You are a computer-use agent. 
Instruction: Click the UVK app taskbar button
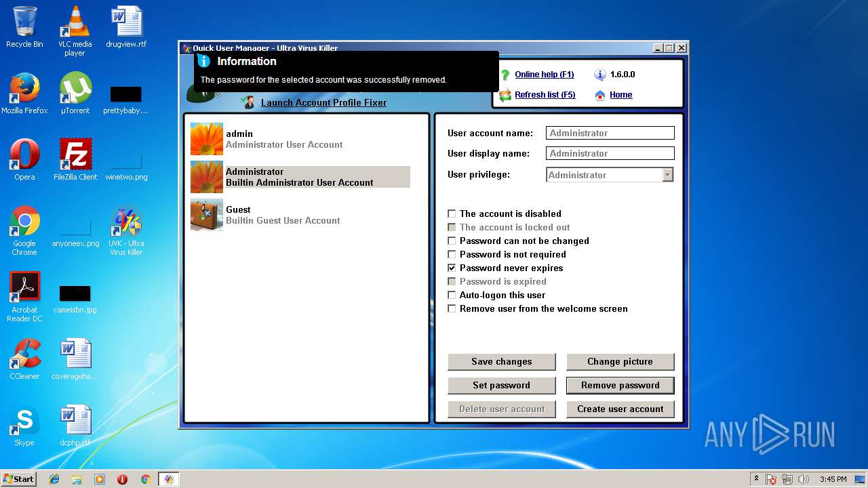click(x=168, y=479)
